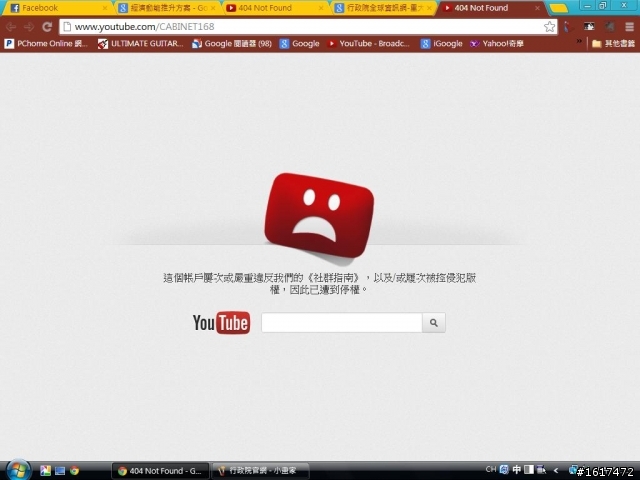Switch to the middle 404 Not Found tab
This screenshot has height=480, width=640.
coord(274,8)
